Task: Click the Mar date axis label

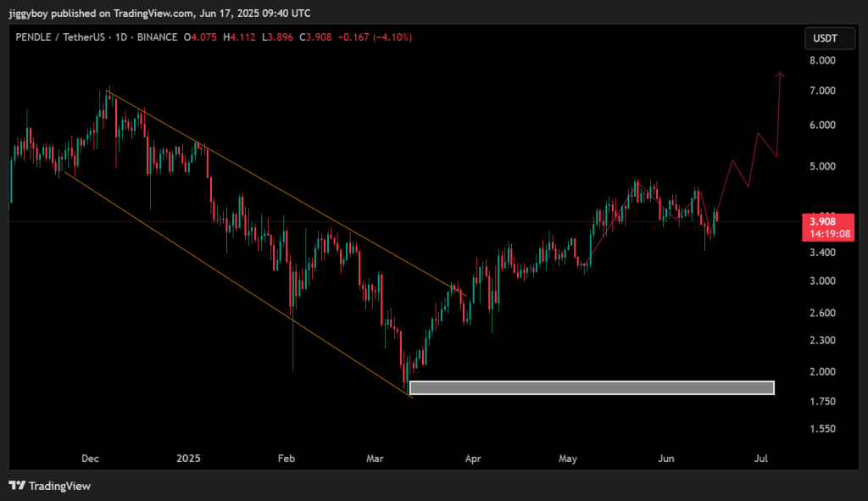Action: [x=375, y=459]
